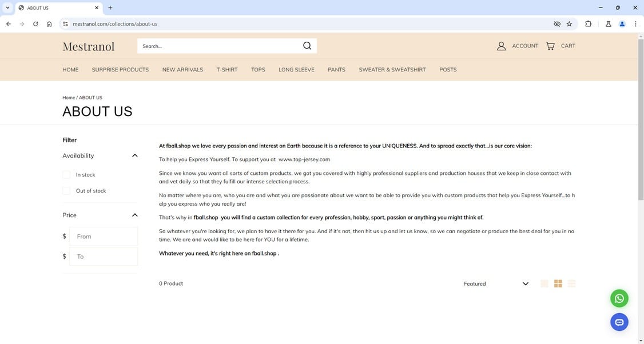
Task: Open the extensions puzzle icon
Action: click(588, 24)
